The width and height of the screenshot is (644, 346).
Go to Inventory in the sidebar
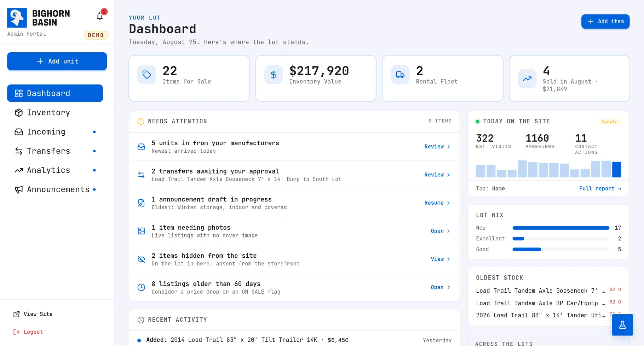point(55,112)
